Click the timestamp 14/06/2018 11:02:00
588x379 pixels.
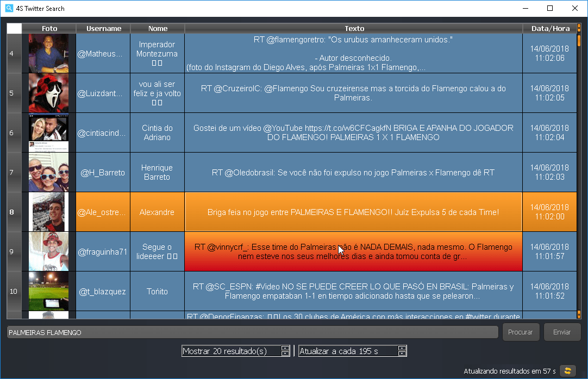pyautogui.click(x=550, y=212)
